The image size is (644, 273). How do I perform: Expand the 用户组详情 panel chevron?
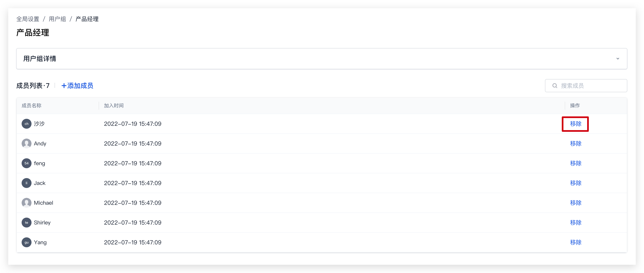(618, 59)
